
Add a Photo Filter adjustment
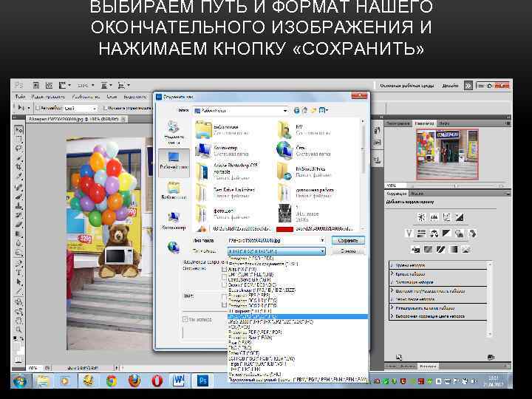[459, 233]
